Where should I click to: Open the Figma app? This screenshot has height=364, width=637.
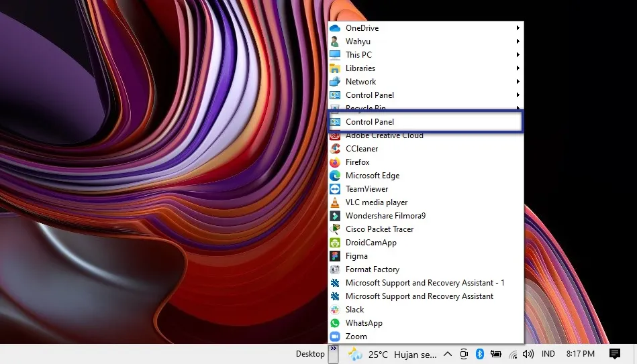(x=356, y=256)
